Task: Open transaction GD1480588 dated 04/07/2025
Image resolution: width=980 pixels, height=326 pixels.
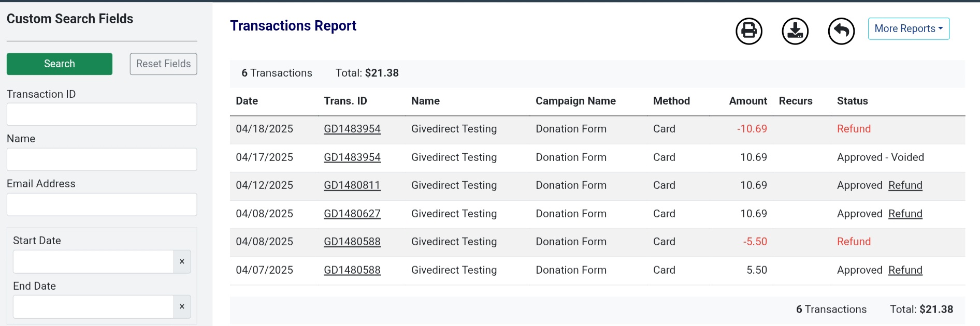Action: click(352, 270)
